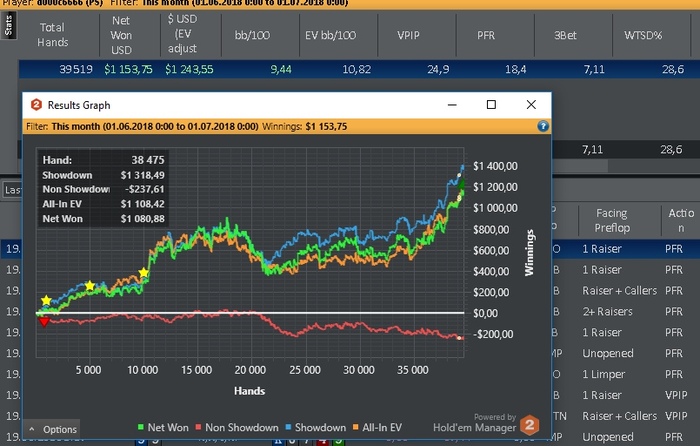Screen dimensions: 700x446
Task: Expand the Options panel in Results Graph
Action: tap(53, 429)
